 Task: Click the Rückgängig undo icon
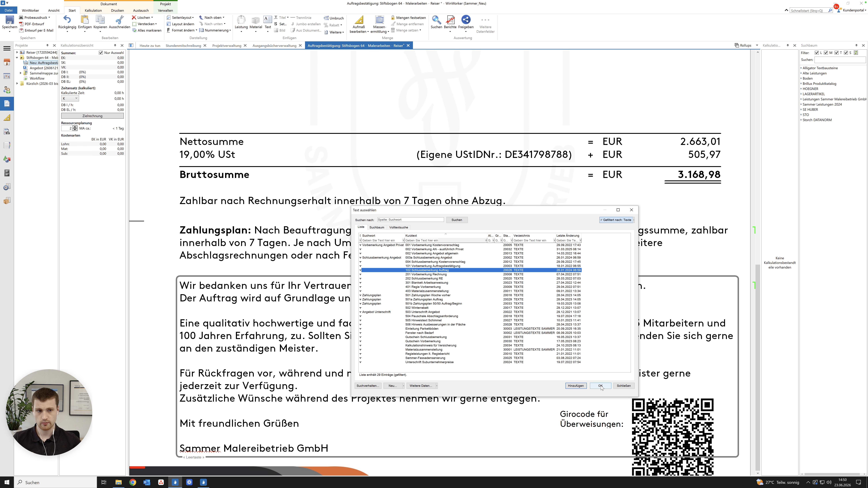coord(67,20)
